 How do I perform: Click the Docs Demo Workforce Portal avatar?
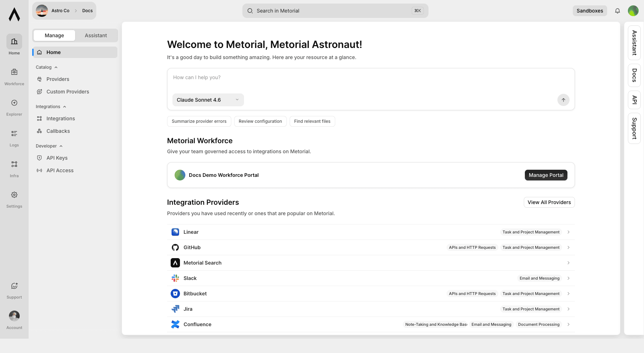[x=180, y=175]
